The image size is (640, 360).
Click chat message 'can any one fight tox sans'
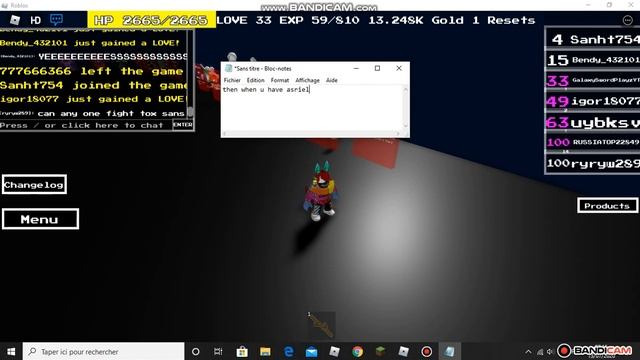(x=111, y=113)
